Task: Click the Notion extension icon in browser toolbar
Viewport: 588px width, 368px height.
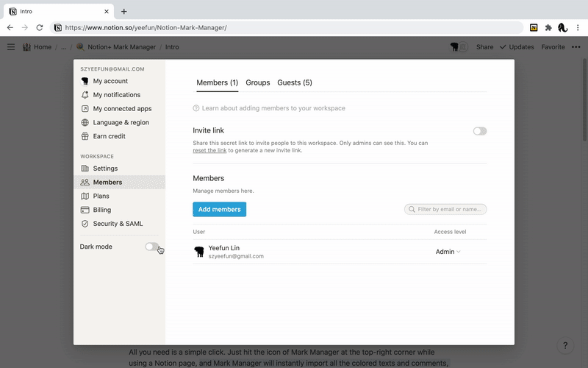Action: (534, 27)
